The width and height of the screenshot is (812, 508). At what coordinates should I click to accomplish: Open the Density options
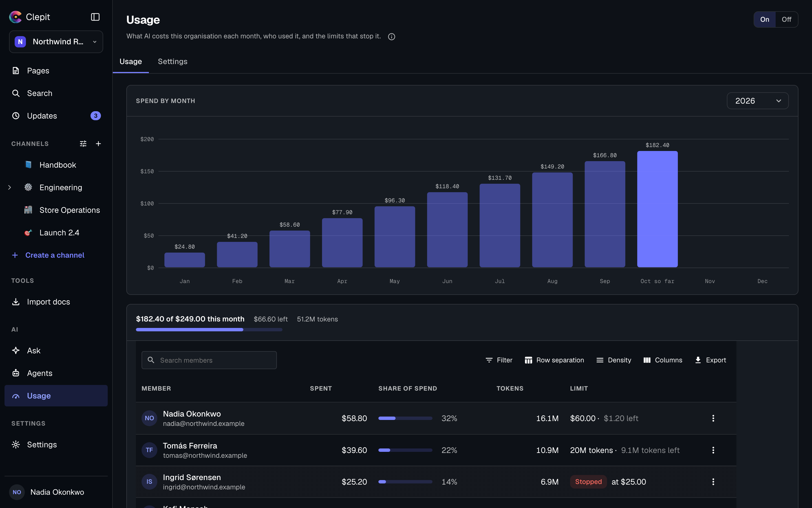(614, 360)
